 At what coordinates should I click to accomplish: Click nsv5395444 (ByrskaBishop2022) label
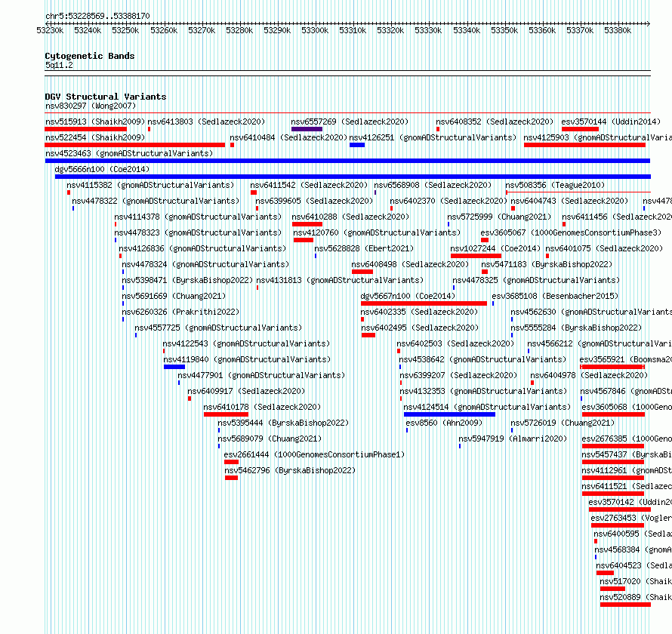(x=283, y=423)
